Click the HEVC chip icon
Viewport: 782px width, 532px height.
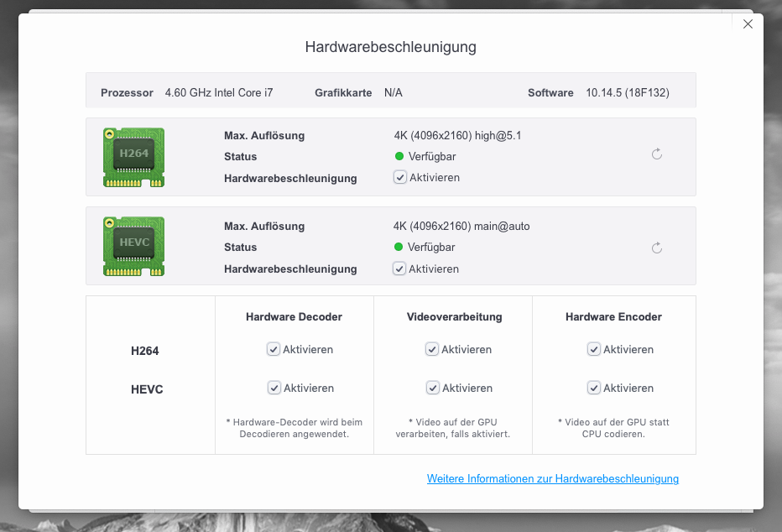[x=133, y=247]
